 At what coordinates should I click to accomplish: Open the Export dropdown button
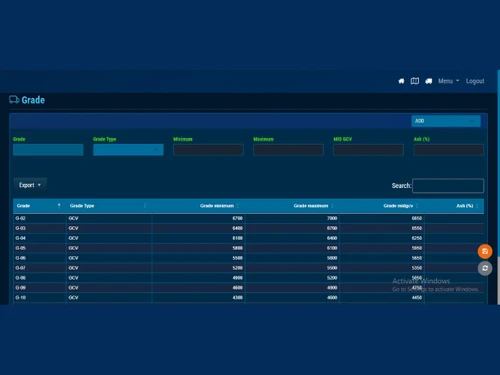click(30, 185)
